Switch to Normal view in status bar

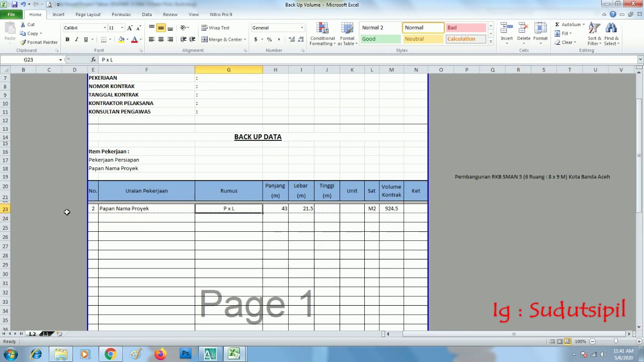coord(552,341)
